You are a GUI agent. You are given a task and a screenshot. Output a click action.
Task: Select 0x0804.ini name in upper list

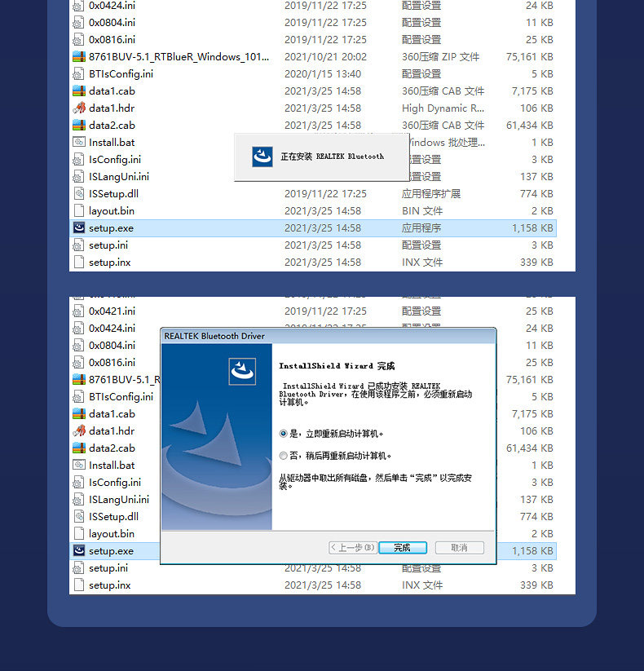pyautogui.click(x=112, y=22)
